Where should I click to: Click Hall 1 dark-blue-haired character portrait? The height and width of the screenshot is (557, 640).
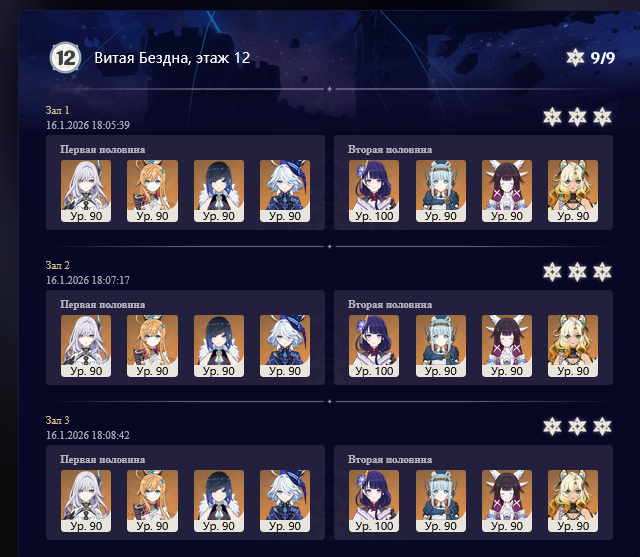219,191
